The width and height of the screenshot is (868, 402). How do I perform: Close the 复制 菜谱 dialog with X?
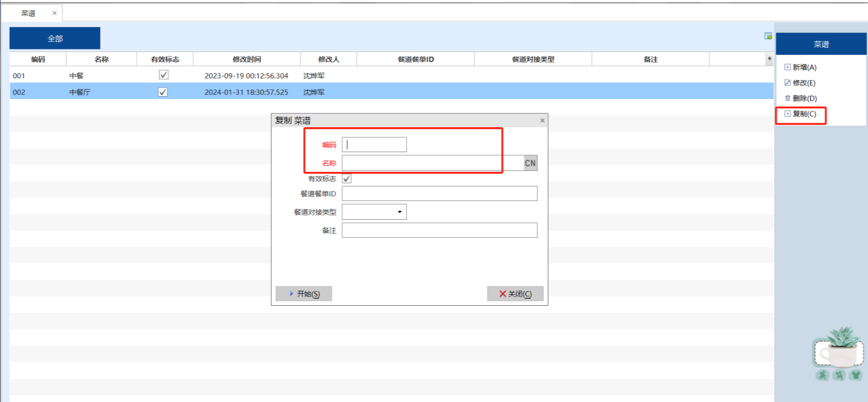(542, 121)
